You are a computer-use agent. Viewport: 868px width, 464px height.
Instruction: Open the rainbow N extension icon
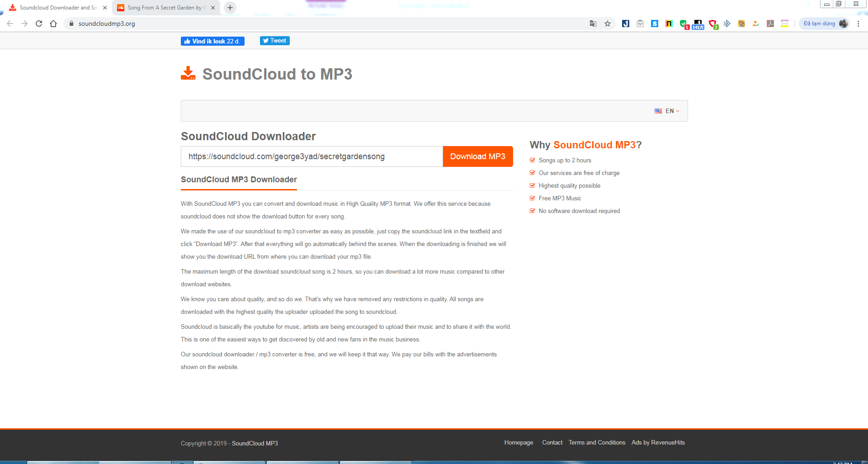pyautogui.click(x=669, y=24)
